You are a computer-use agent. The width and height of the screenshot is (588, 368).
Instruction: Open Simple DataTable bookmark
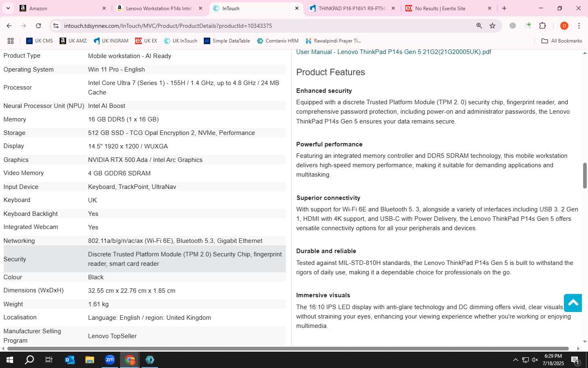pyautogui.click(x=227, y=41)
